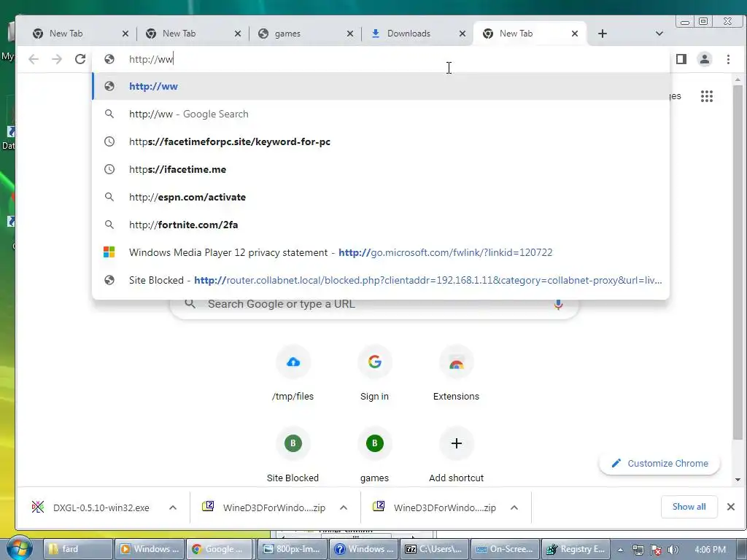Reload the current page
Screen dimensions: 747x560
80,59
